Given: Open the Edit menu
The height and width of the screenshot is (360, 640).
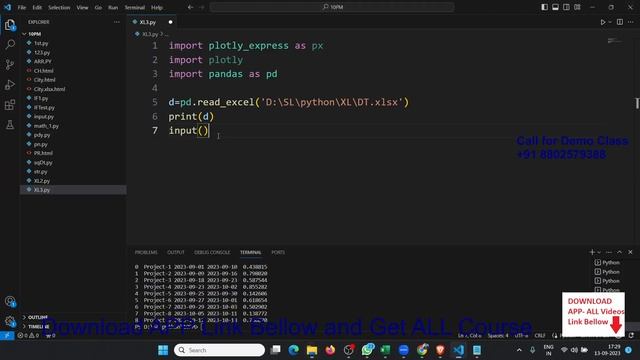Looking at the screenshot, I should click(37, 7).
